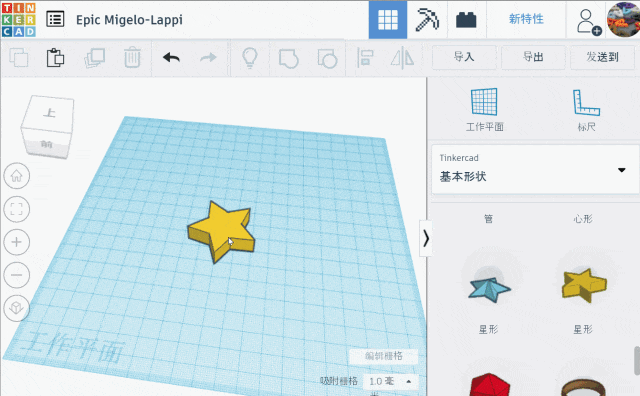
Task: Select the 标尺 ruler tool
Action: click(x=586, y=109)
